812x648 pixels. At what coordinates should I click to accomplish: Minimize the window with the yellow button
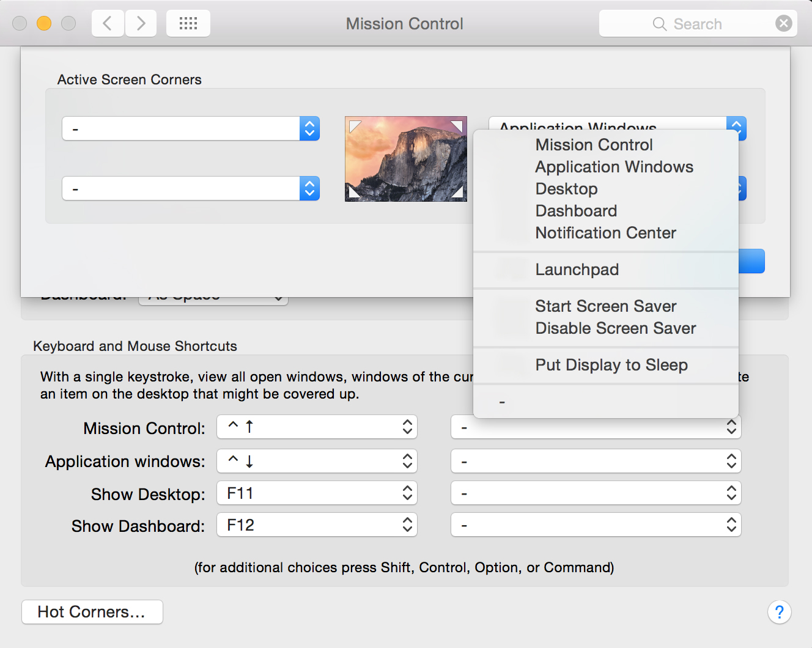point(44,23)
